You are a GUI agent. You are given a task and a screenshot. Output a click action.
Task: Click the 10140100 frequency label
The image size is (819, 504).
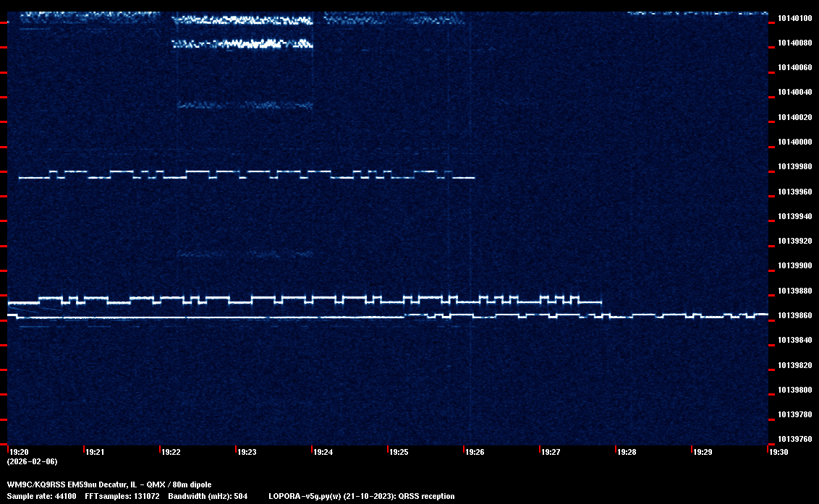(794, 18)
